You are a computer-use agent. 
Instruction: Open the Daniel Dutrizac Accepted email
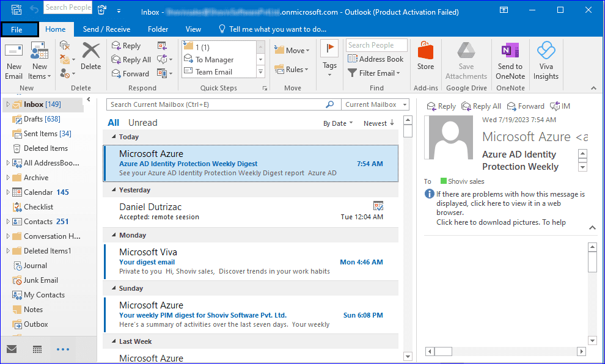251,212
